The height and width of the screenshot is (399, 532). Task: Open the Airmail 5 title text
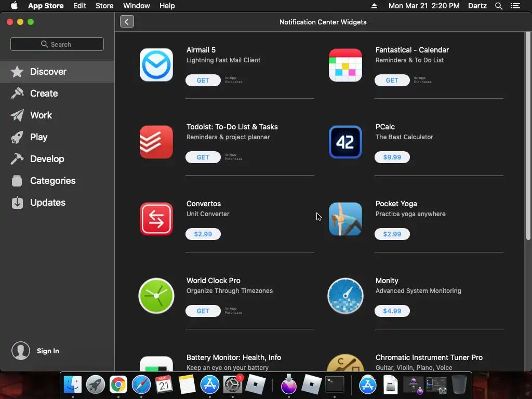[x=201, y=50]
